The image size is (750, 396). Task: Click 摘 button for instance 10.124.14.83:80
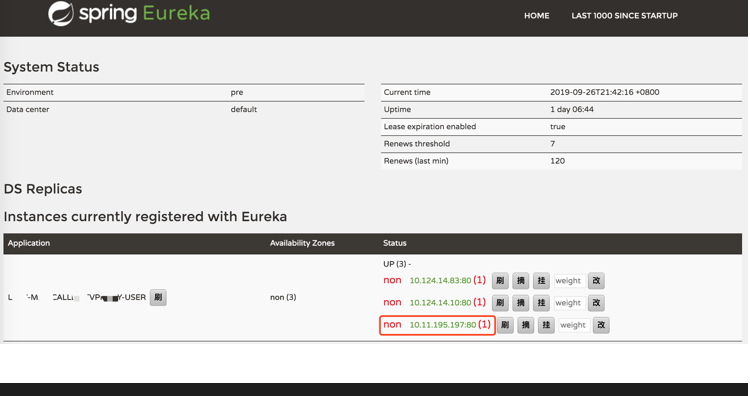click(x=520, y=281)
